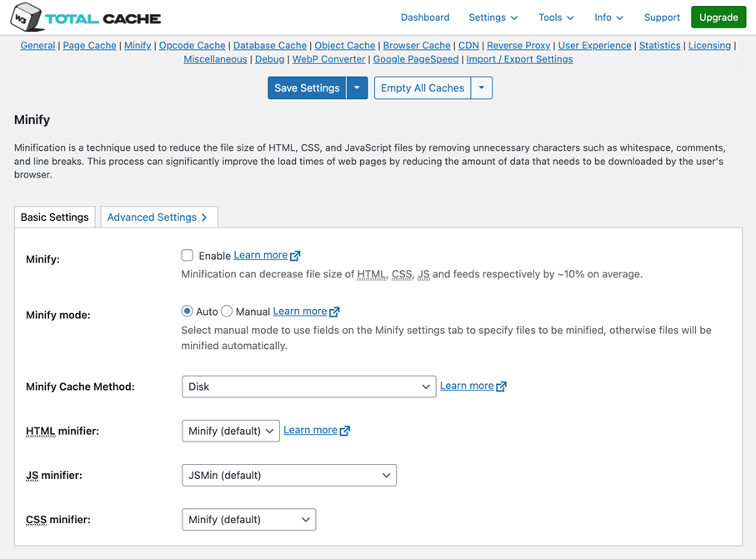Jump to Database Cache section link
756x559 pixels.
click(x=270, y=45)
